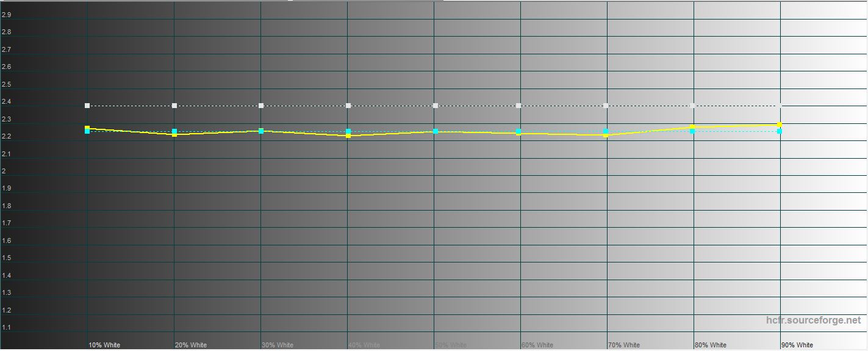Select the cyan average point at 50% White

point(436,131)
